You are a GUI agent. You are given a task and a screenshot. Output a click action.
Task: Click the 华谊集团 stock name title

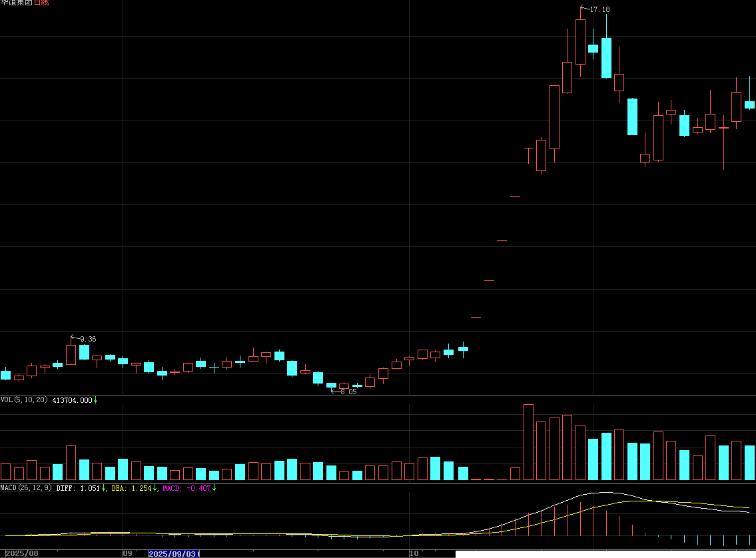(17, 3)
